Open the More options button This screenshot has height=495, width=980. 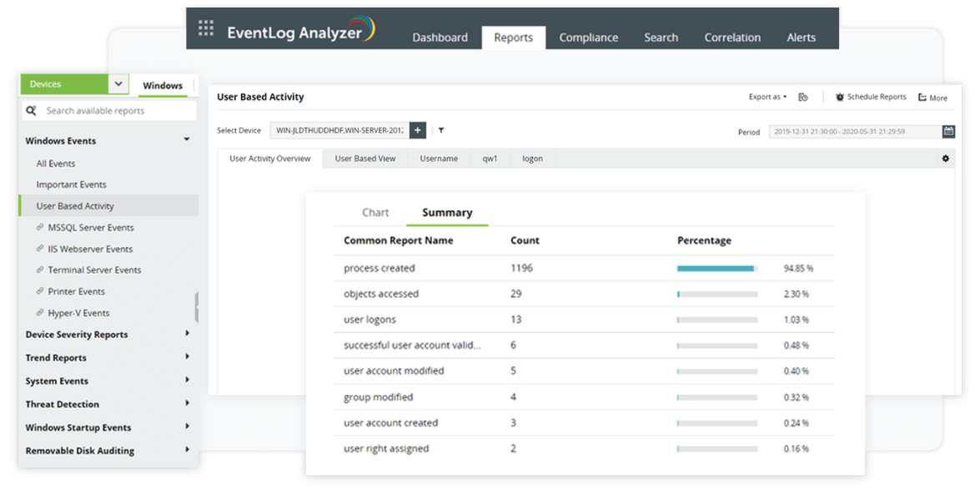coord(932,98)
